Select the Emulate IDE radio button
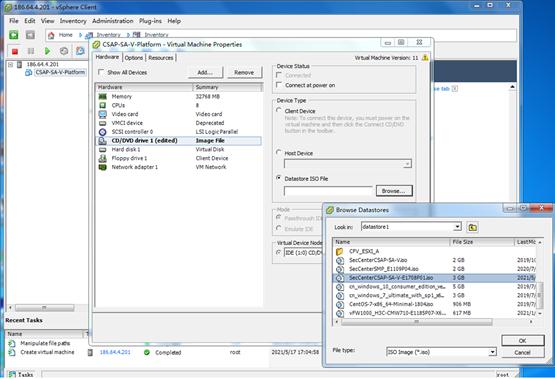This screenshot has width=555, height=379. click(279, 228)
